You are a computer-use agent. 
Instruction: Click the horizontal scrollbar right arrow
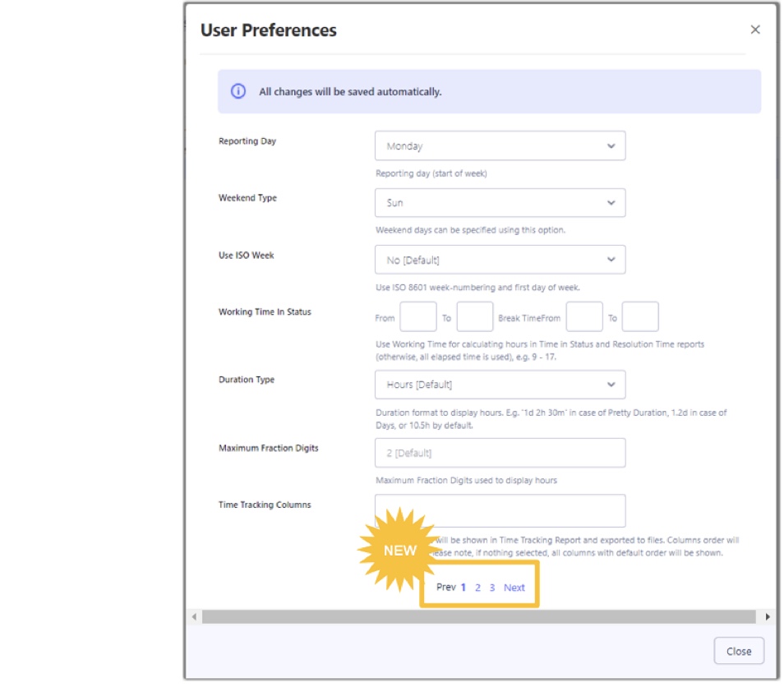768,616
